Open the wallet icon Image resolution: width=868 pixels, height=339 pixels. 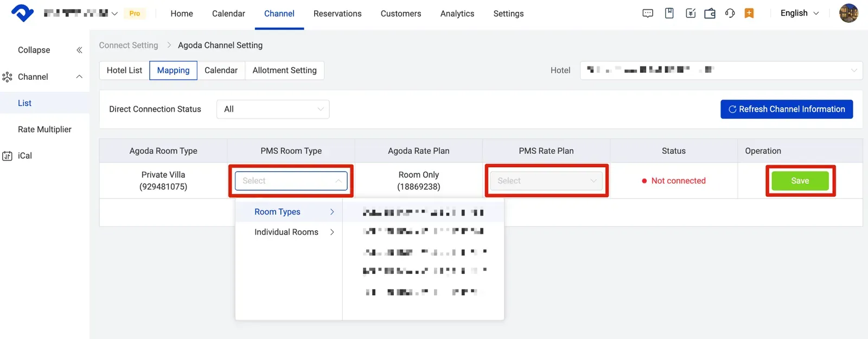click(710, 14)
